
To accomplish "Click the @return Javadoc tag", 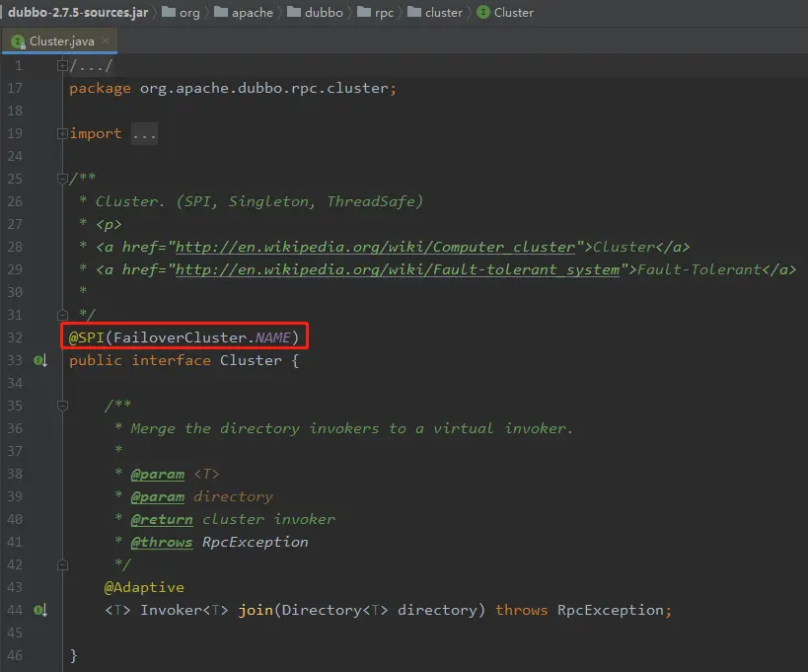I will (x=162, y=519).
